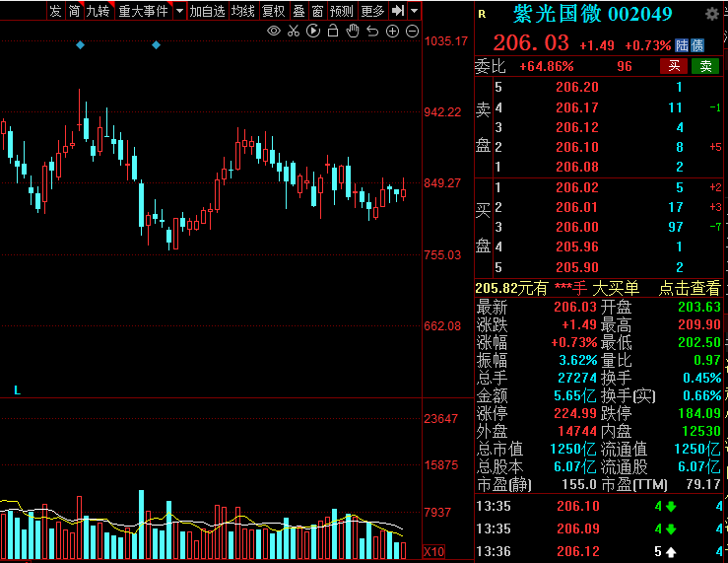Click the undo arrow icon
Viewport: 728px width, 563px height.
[372, 32]
